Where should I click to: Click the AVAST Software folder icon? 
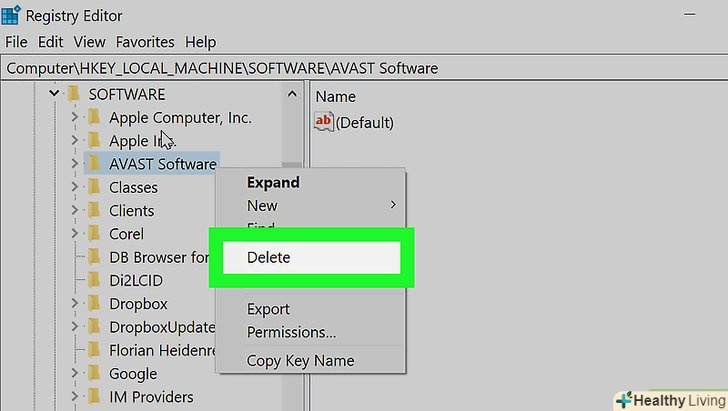pyautogui.click(x=94, y=164)
